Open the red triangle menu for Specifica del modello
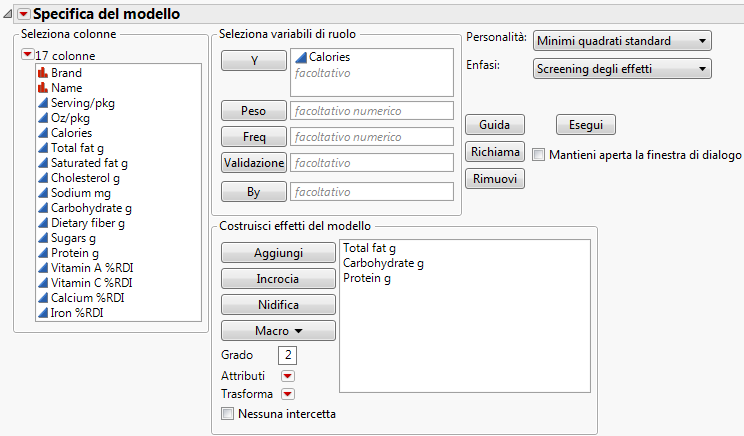The height and width of the screenshot is (436, 744). pyautogui.click(x=24, y=14)
